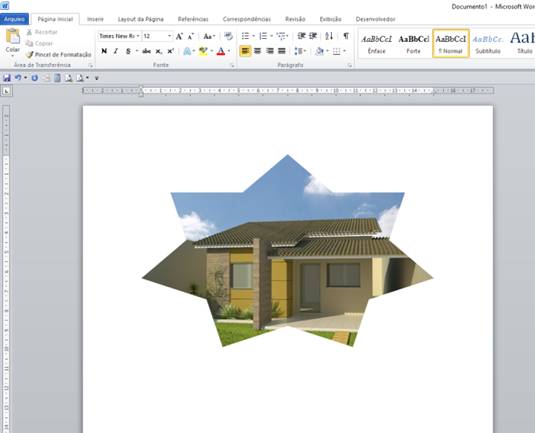Increase paragraph indent
Image resolution: width=535 pixels, height=433 pixels.
click(313, 36)
